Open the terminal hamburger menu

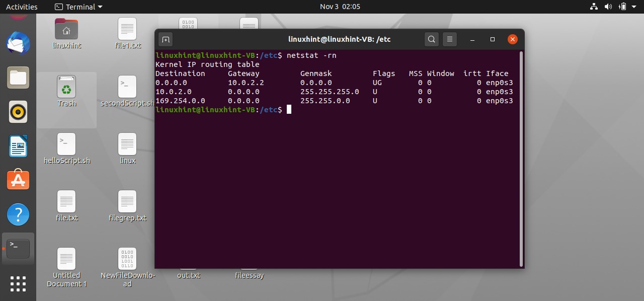[450, 39]
